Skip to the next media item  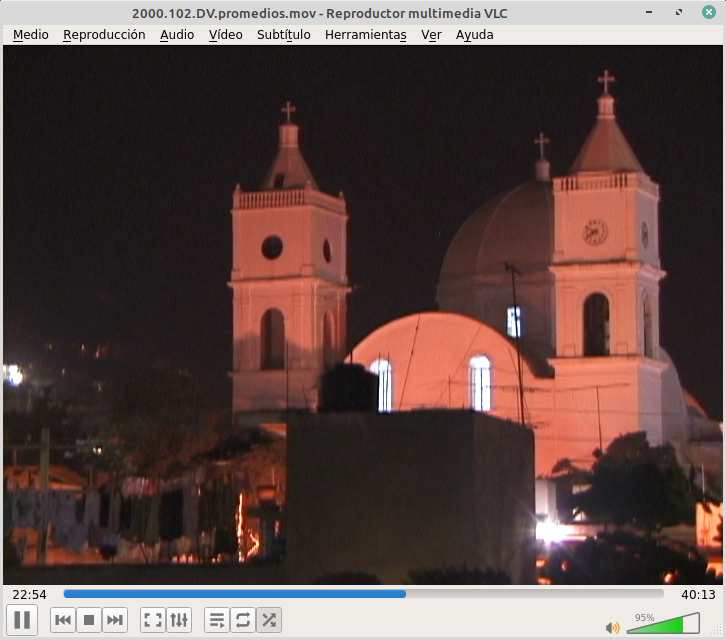coord(115,620)
